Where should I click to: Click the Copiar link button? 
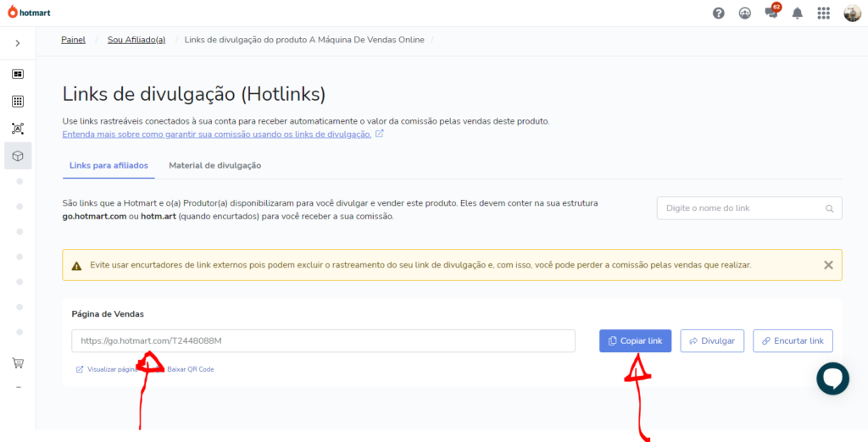pos(636,340)
